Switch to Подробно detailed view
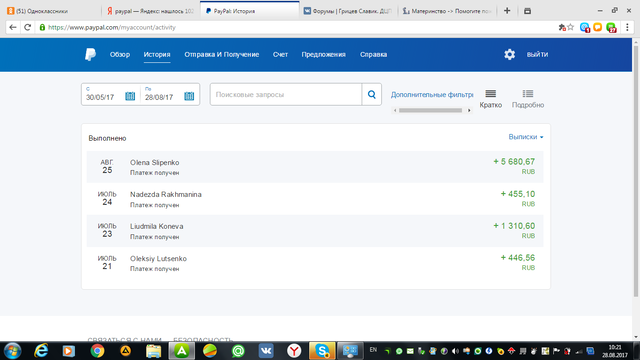This screenshot has height=360, width=640. [528, 99]
